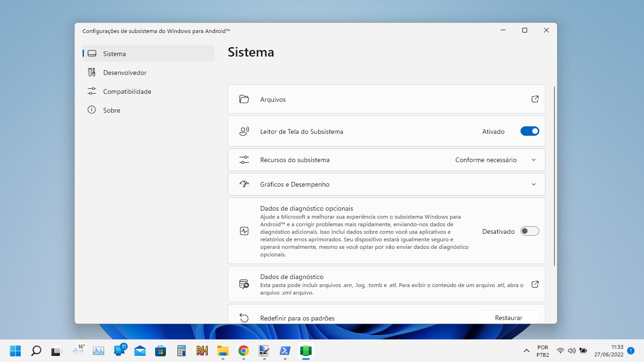This screenshot has width=644, height=362.
Task: Click the Restaurar button
Action: point(509,317)
